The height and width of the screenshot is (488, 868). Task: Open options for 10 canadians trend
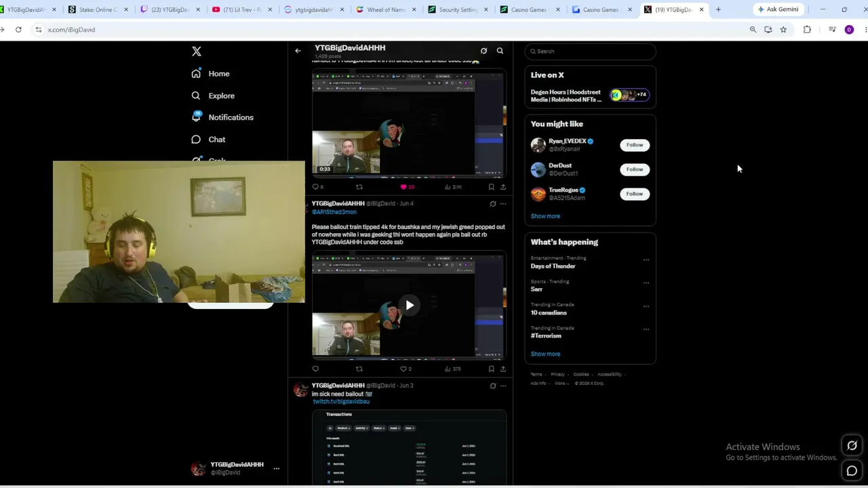tap(646, 306)
